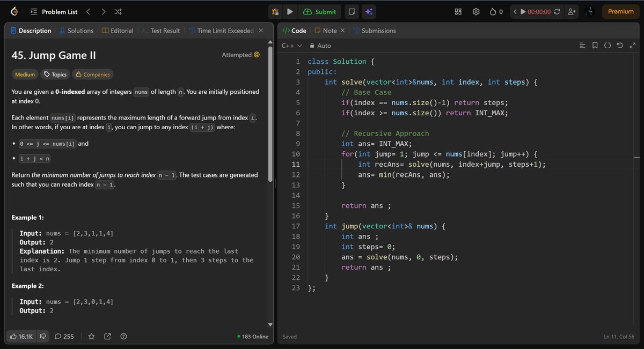Expand editor to fullscreen icon
The image size is (644, 349).
[x=632, y=46]
